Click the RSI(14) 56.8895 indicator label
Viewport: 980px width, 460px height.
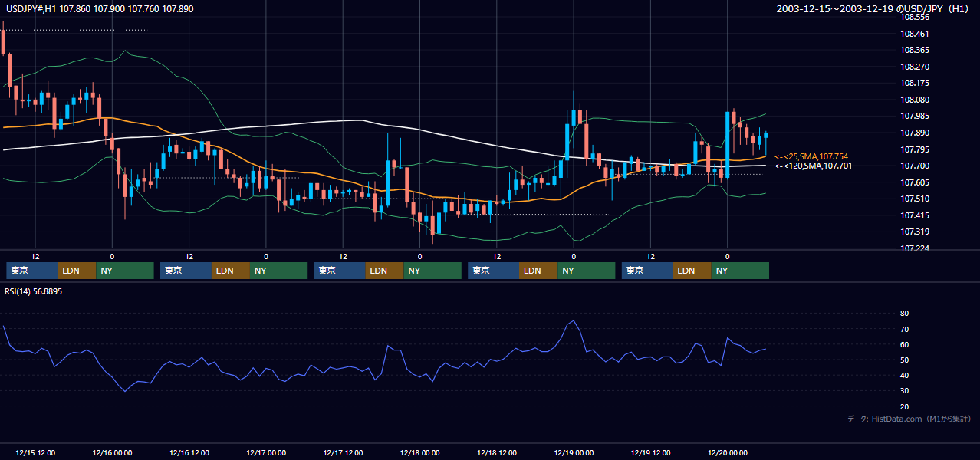33,291
